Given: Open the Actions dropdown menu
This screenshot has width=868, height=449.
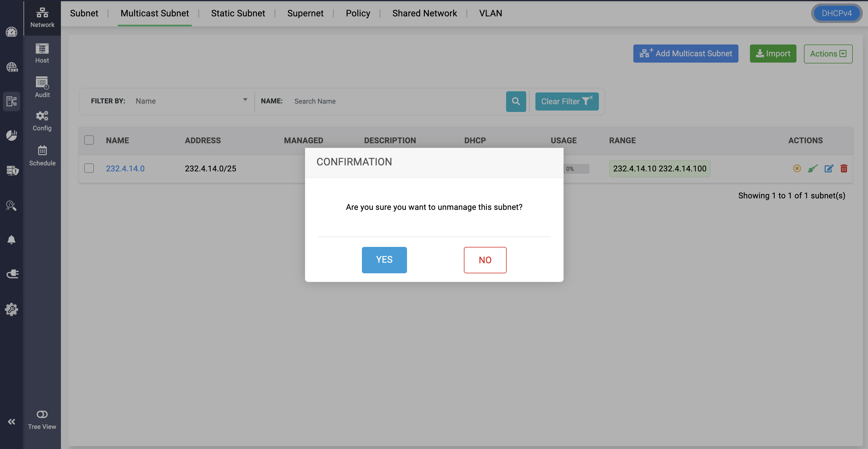Looking at the screenshot, I should tap(828, 54).
